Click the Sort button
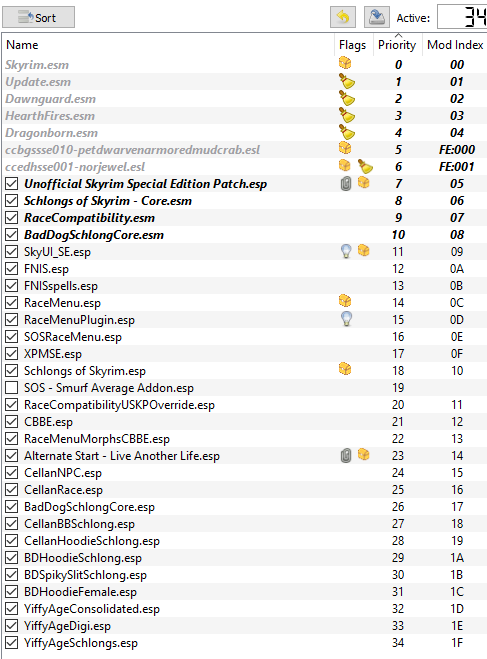 tap(39, 17)
